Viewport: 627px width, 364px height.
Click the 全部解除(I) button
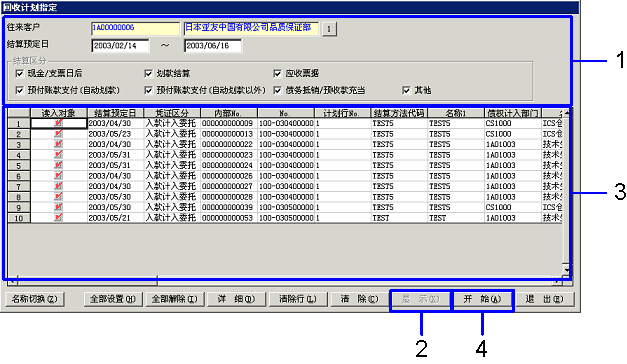point(175,299)
